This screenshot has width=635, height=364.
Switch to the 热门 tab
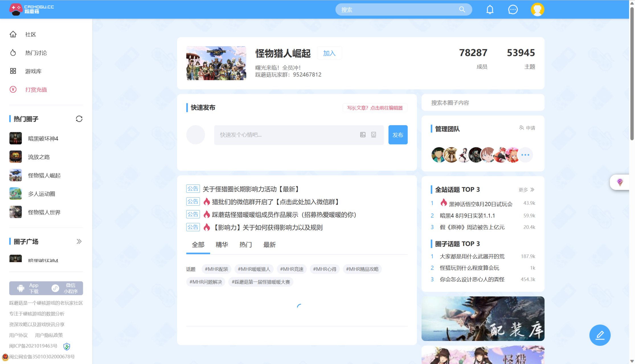coord(246,245)
